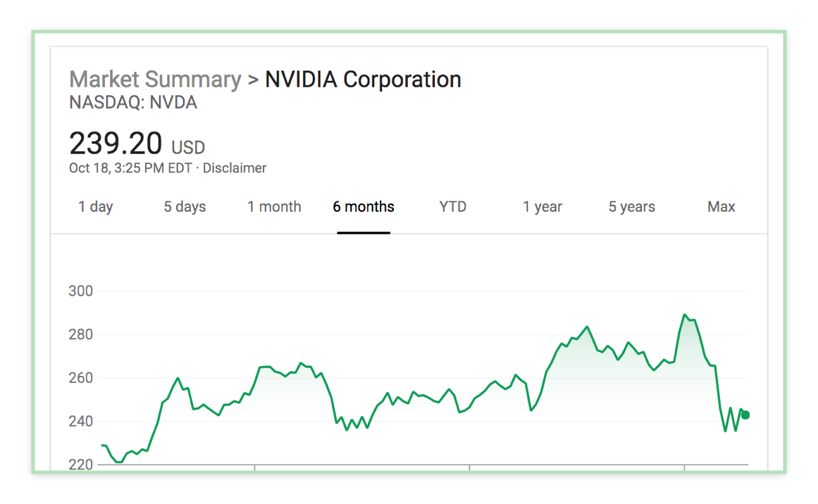Click the green current price dot

click(x=745, y=415)
